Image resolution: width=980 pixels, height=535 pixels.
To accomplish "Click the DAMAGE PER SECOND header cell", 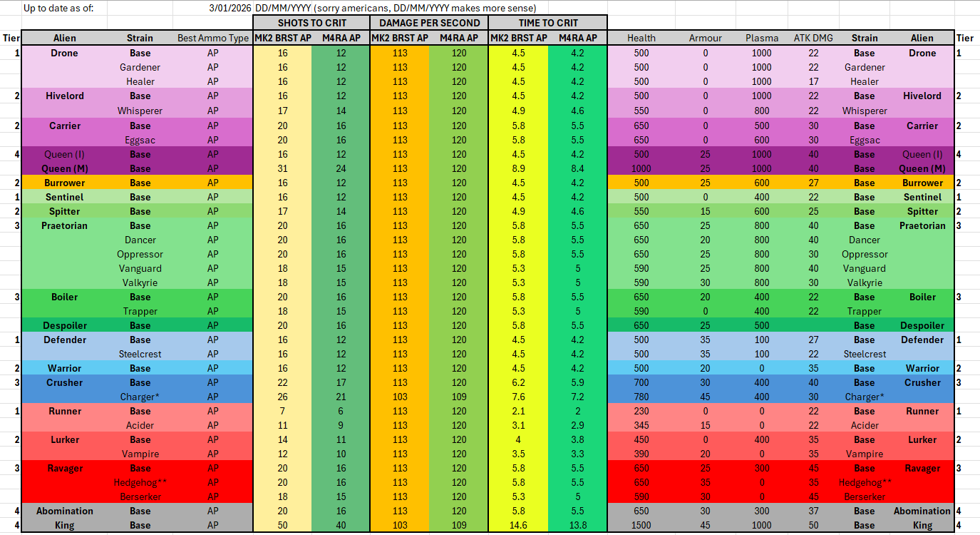I will point(428,23).
